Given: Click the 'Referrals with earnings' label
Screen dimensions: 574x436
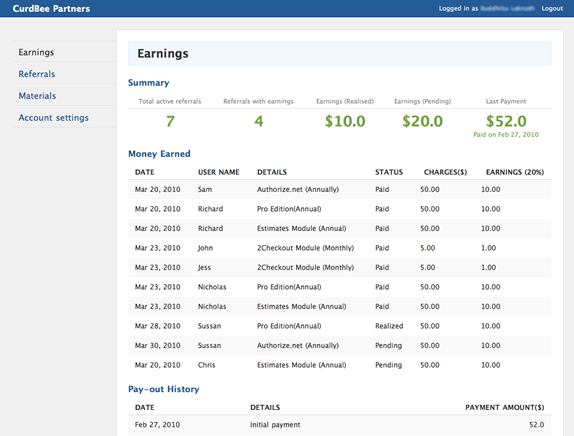Looking at the screenshot, I should 258,101.
